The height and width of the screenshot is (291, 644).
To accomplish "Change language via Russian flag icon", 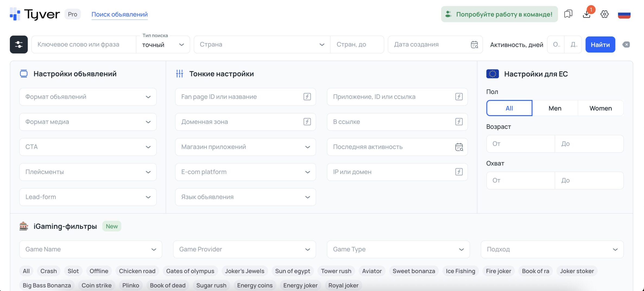I will point(624,14).
